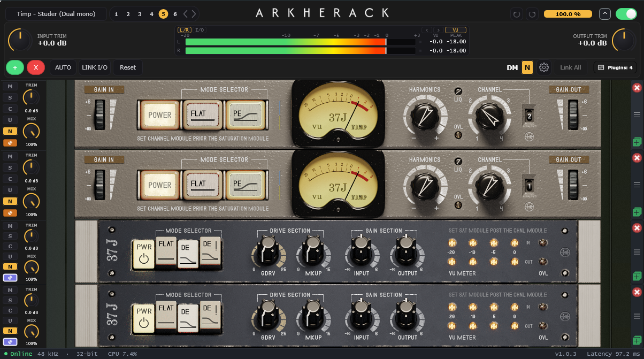Image resolution: width=644 pixels, height=359 pixels.
Task: Click the purple link icon on third strip
Action: pyautogui.click(x=10, y=277)
